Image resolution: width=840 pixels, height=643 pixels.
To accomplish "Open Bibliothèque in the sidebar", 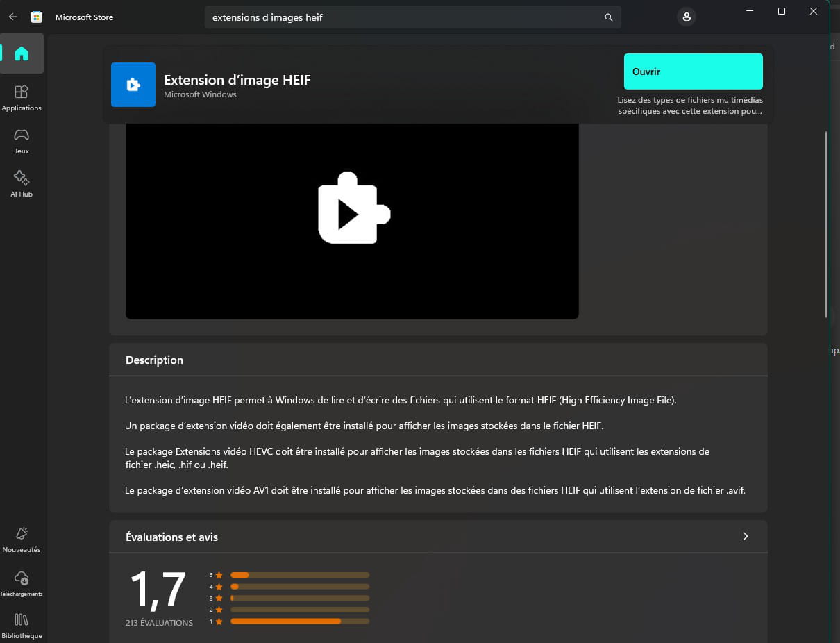I will pyautogui.click(x=22, y=625).
